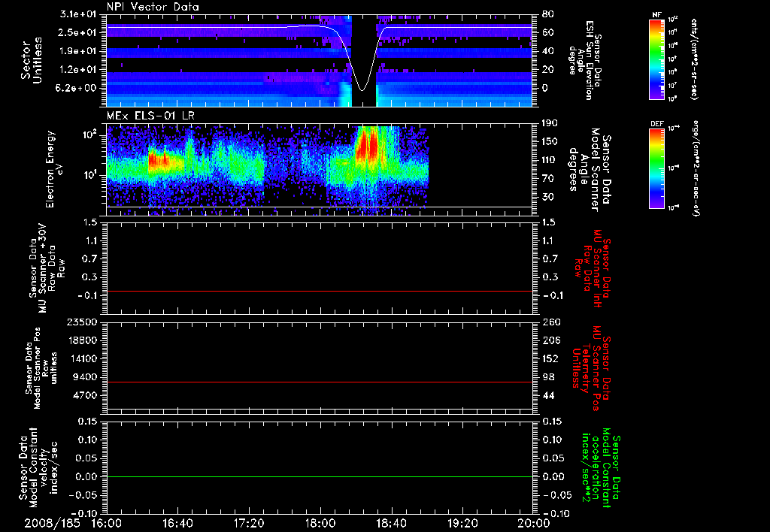The image size is (770, 532).
Task: Click the '80' sun elevation tick value
Action: coord(547,14)
